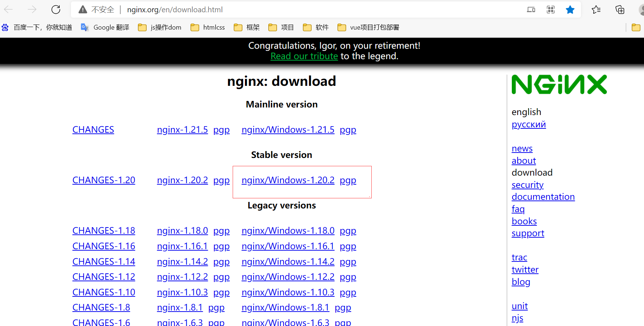Open the njs sidebar link

click(x=517, y=318)
